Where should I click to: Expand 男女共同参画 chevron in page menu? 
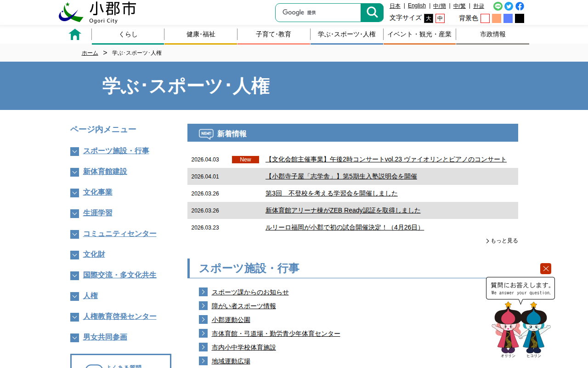pos(75,338)
